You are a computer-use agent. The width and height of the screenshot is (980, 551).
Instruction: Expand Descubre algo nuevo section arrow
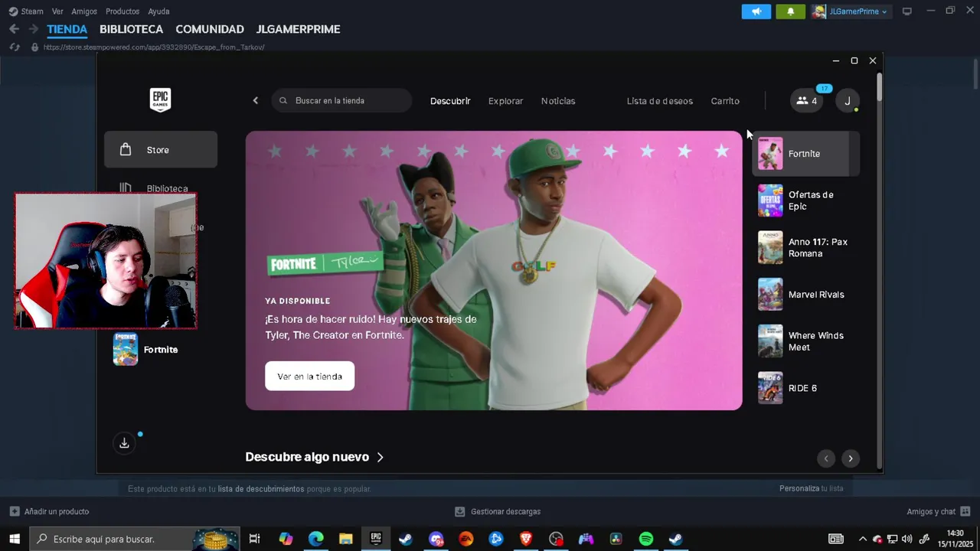coord(381,457)
